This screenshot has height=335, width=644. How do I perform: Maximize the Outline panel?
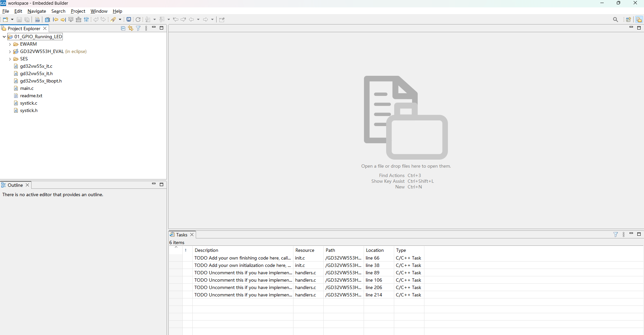coord(162,184)
